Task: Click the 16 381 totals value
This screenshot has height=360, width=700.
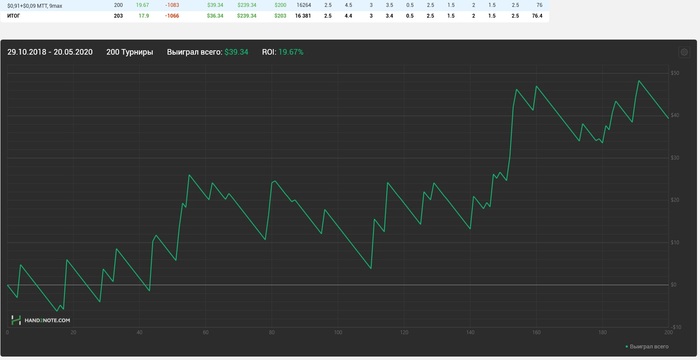Action: [x=303, y=16]
